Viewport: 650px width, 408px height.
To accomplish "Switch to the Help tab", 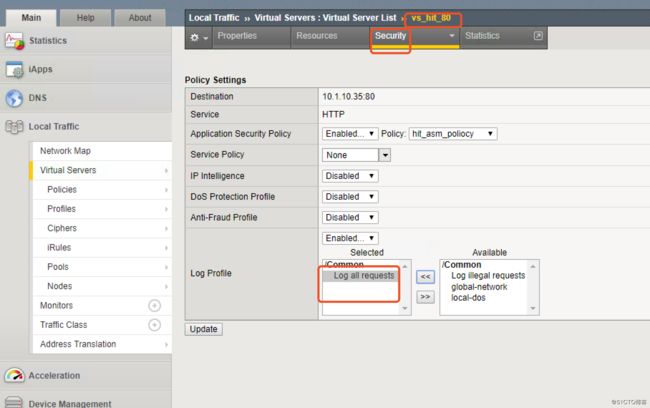I will [85, 18].
